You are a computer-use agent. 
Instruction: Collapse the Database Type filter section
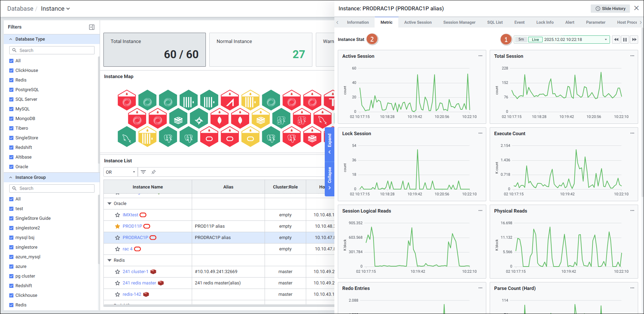click(11, 39)
